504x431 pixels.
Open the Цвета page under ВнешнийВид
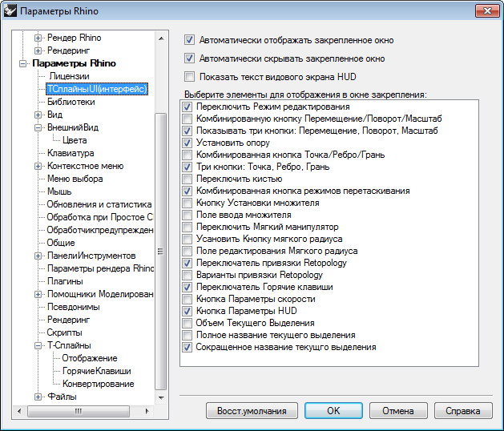(x=75, y=140)
